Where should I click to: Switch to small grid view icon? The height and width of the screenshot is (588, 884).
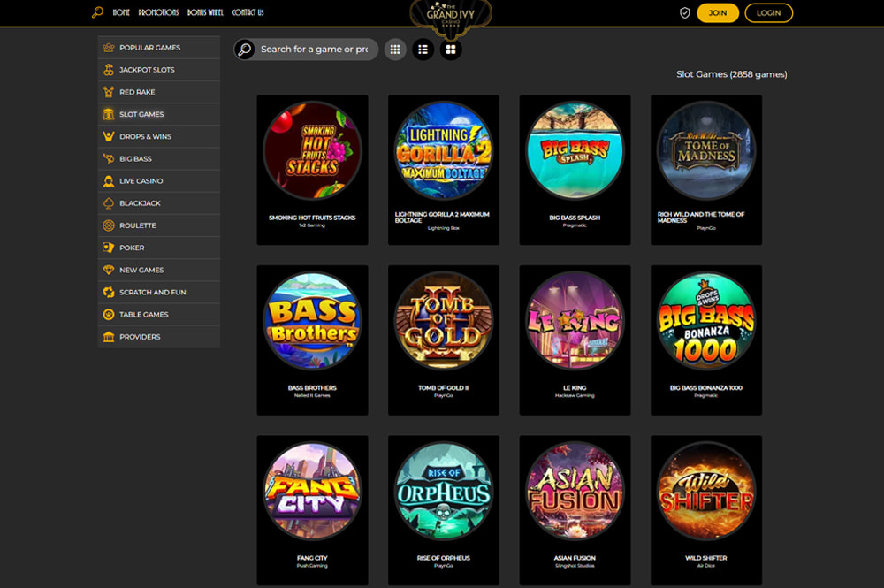pos(395,50)
